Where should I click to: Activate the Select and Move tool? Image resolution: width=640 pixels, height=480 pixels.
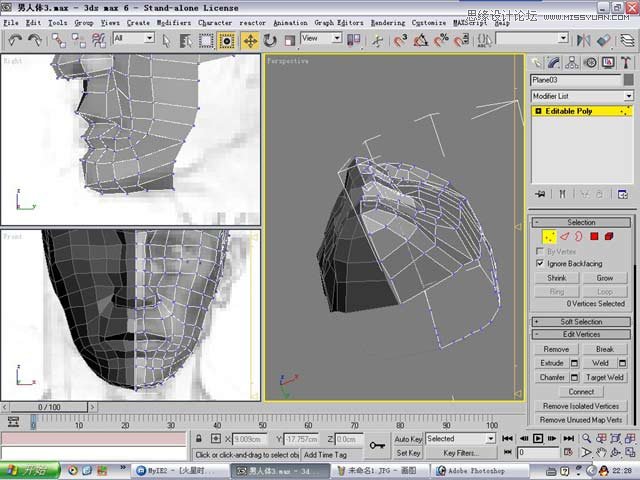click(x=250, y=41)
